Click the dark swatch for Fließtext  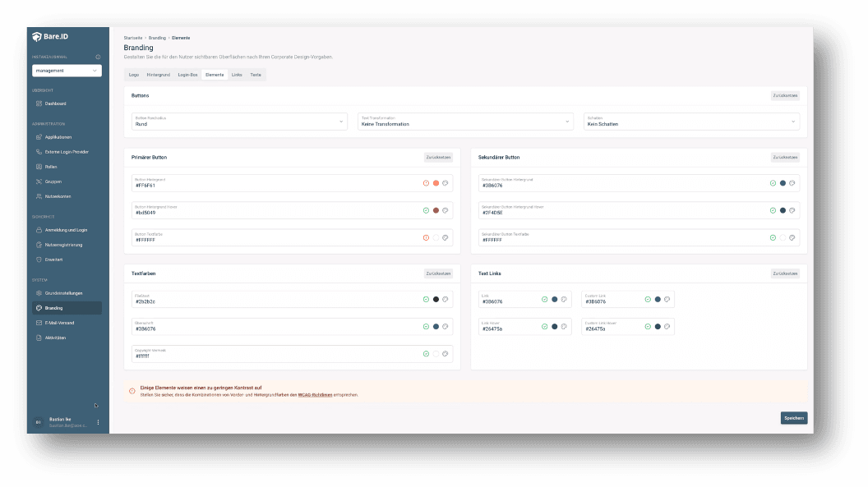point(436,299)
